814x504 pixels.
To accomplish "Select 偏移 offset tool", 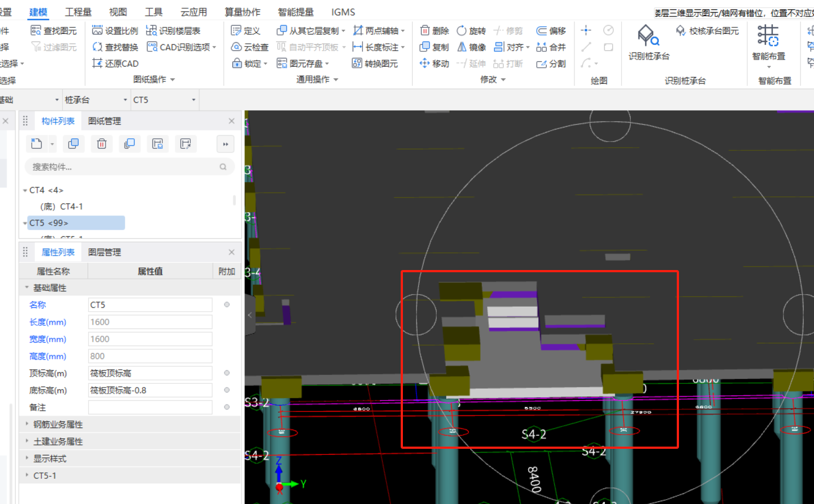I will pos(551,31).
